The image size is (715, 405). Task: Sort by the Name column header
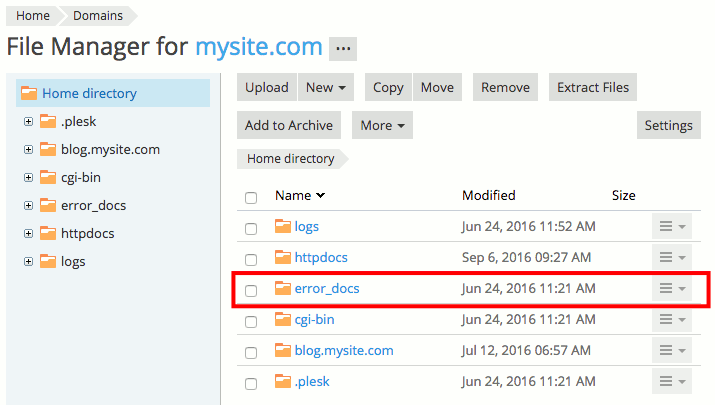pos(300,195)
